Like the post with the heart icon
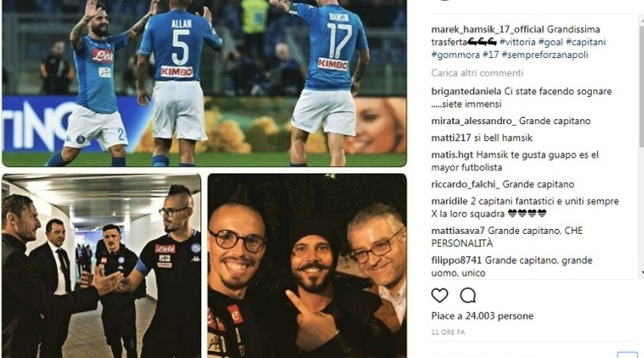The height and width of the screenshot is (358, 644). [x=440, y=295]
